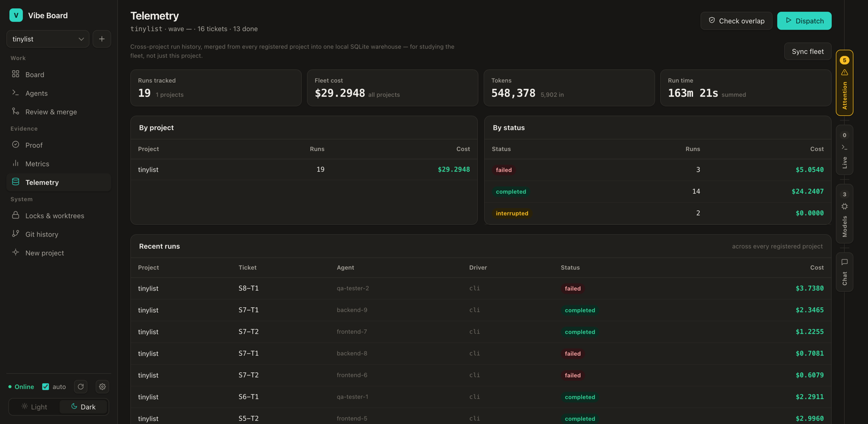Viewport: 868px width, 424px height.
Task: Click the Sync fleet button
Action: (808, 51)
